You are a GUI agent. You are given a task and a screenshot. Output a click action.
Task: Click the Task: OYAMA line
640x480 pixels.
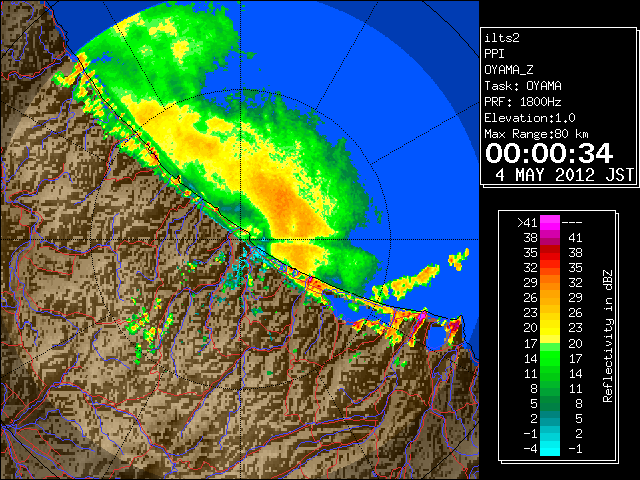click(x=523, y=86)
